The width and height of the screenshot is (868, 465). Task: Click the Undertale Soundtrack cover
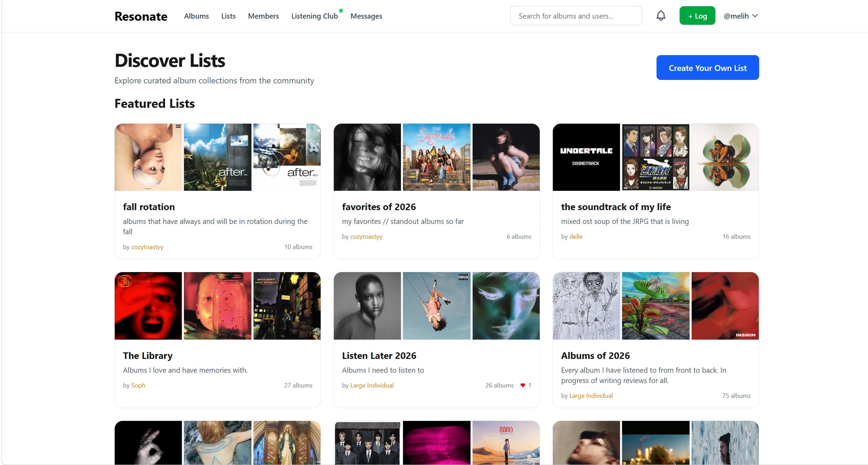coord(586,157)
